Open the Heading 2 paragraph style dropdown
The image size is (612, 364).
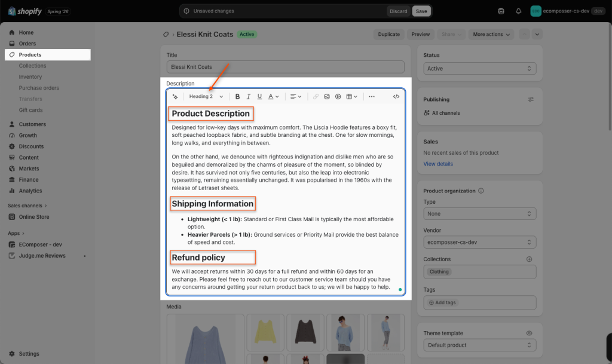tap(206, 96)
